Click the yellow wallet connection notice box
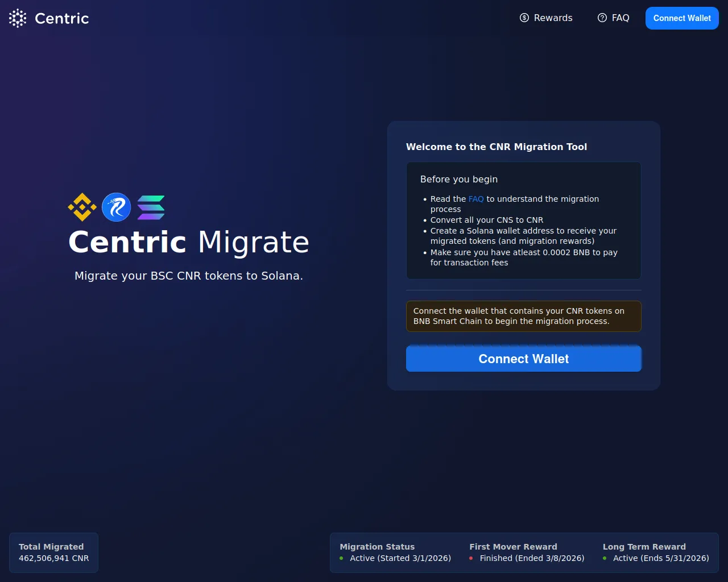This screenshot has height=582, width=728. pyautogui.click(x=523, y=316)
